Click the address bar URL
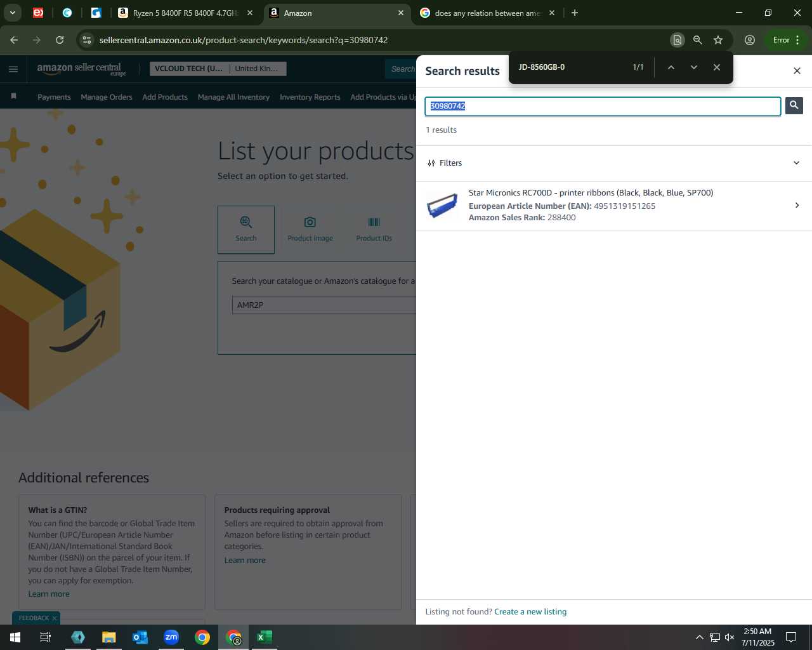The image size is (812, 650). coord(244,40)
